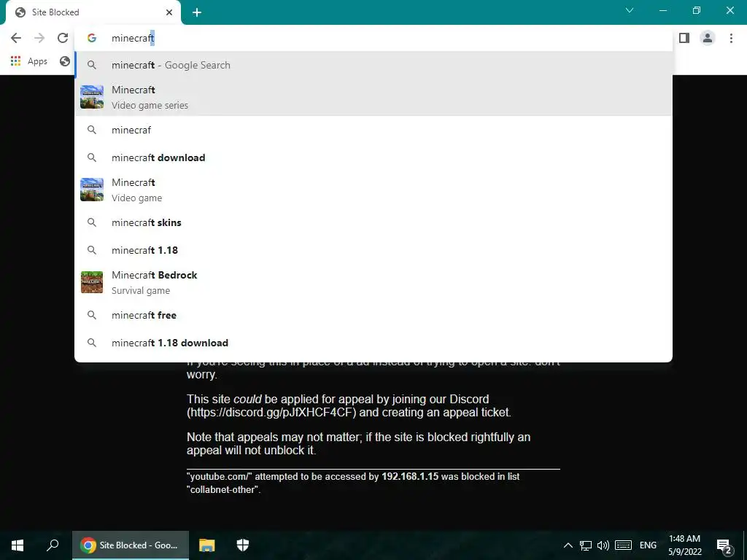Open the Chrome three-dot menu

click(x=731, y=38)
